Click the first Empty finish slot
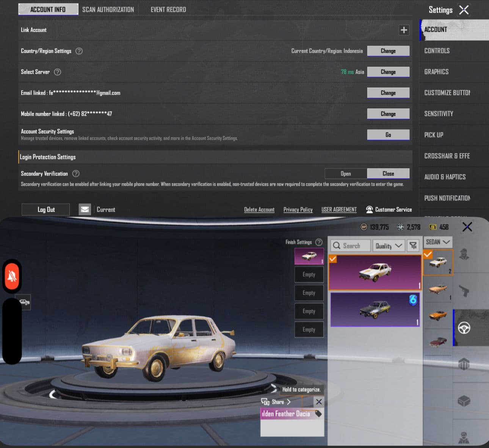 pos(309,274)
